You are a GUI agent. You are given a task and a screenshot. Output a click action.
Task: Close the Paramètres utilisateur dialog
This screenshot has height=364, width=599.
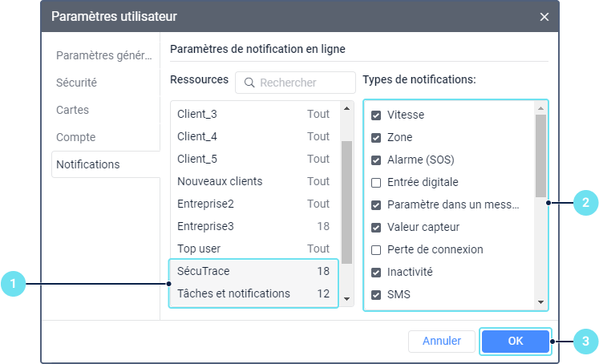(x=544, y=16)
